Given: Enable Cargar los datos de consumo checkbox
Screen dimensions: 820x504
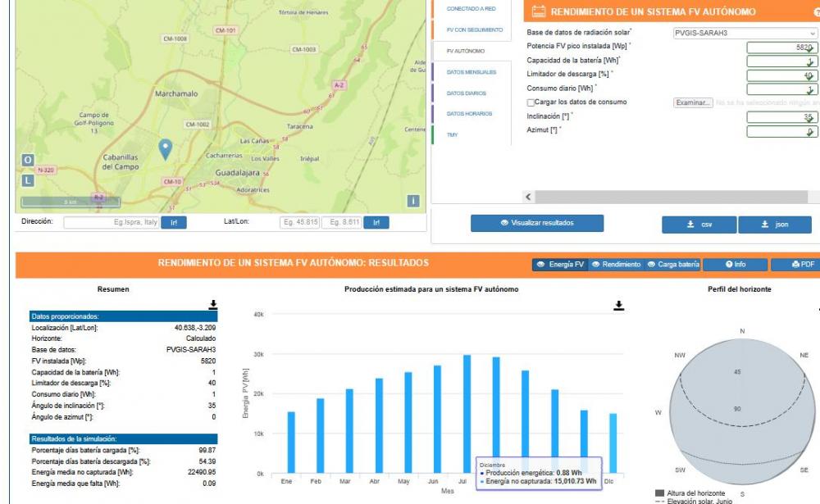Looking at the screenshot, I should coord(531,102).
